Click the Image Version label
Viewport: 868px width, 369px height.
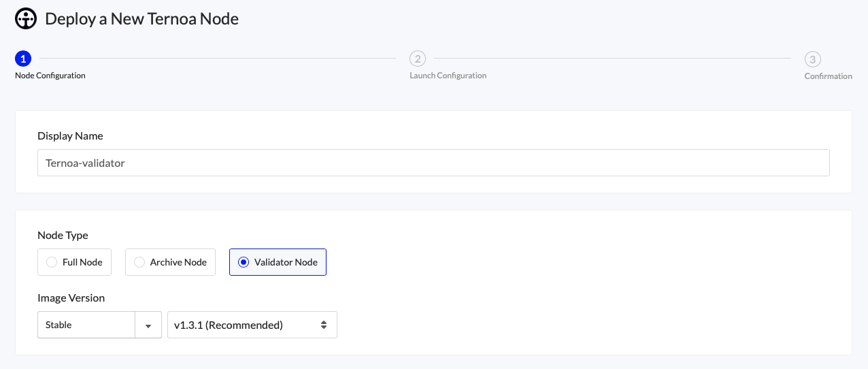point(71,298)
